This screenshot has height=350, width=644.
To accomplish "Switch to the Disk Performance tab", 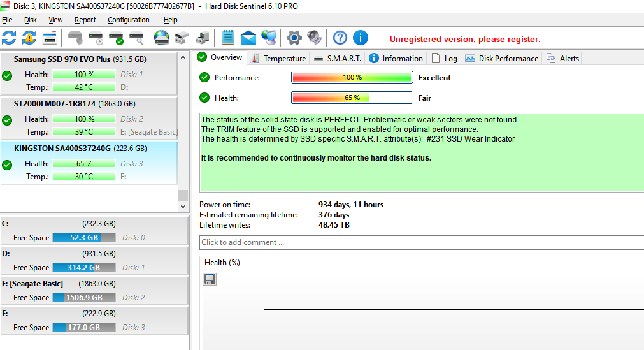I will 501,59.
